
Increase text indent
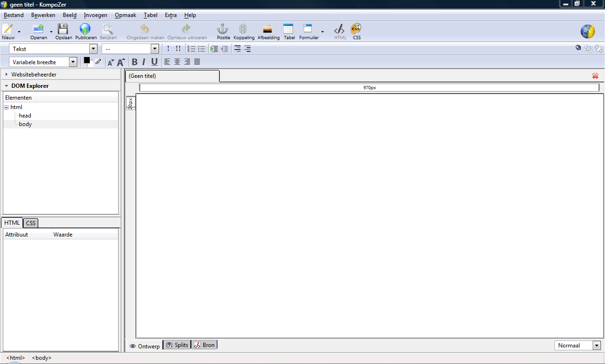pos(215,49)
